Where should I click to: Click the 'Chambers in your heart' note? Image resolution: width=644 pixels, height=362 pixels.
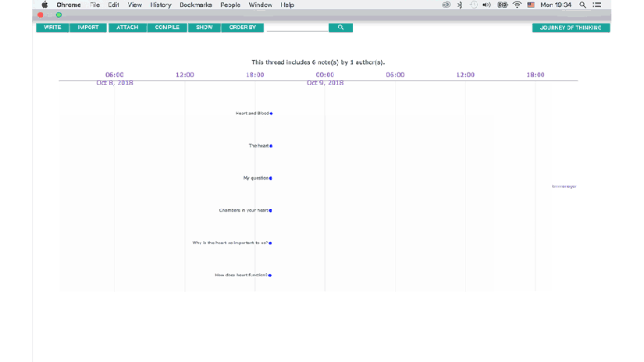[271, 211]
